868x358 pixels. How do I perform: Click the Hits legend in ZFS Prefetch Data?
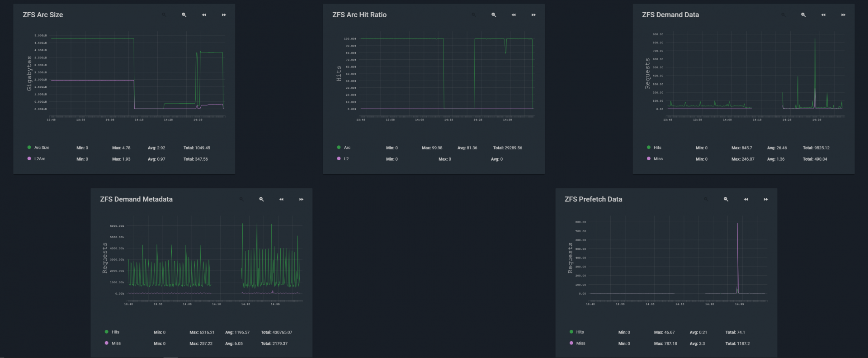point(580,332)
